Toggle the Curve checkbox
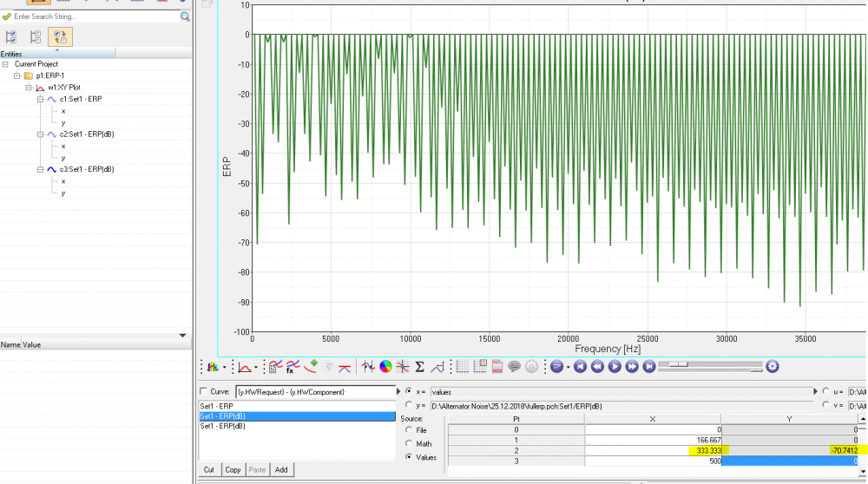Viewport: 868px width, 484px height. pos(203,391)
